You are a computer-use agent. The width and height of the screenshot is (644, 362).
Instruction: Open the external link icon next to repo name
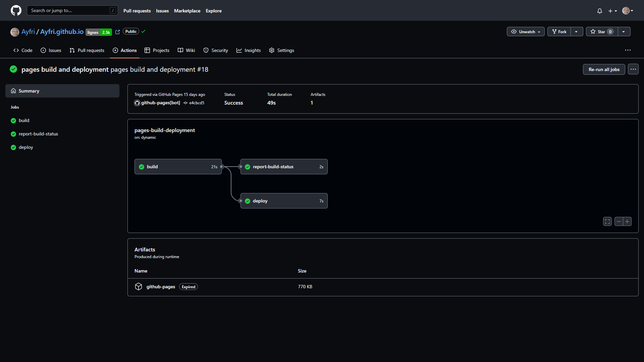pyautogui.click(x=117, y=32)
